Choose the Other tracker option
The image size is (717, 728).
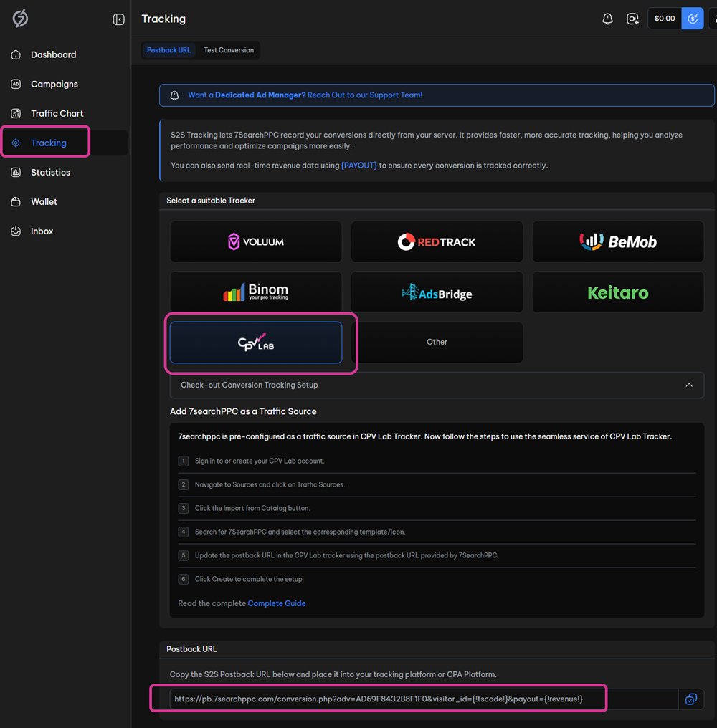click(x=437, y=343)
